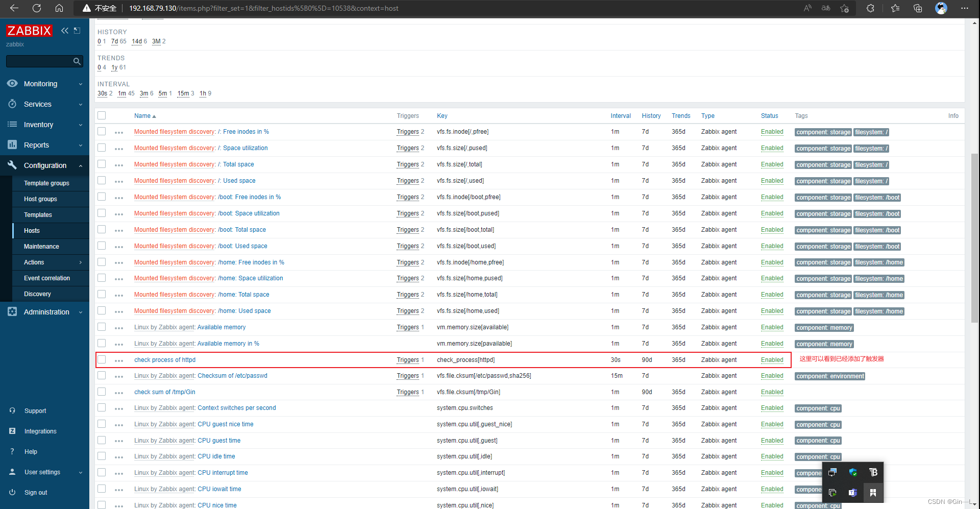Click the User settings person icon
Screen dimensions: 980x509
click(12, 472)
